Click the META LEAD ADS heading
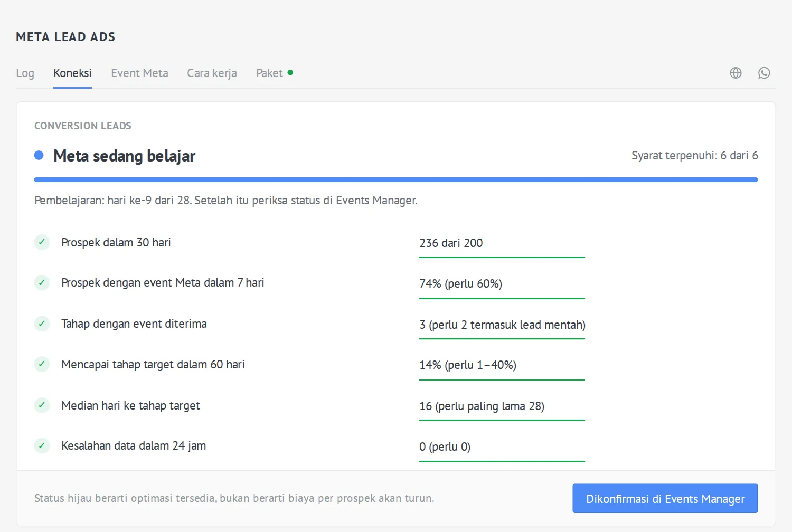The height and width of the screenshot is (532, 792). [x=65, y=37]
